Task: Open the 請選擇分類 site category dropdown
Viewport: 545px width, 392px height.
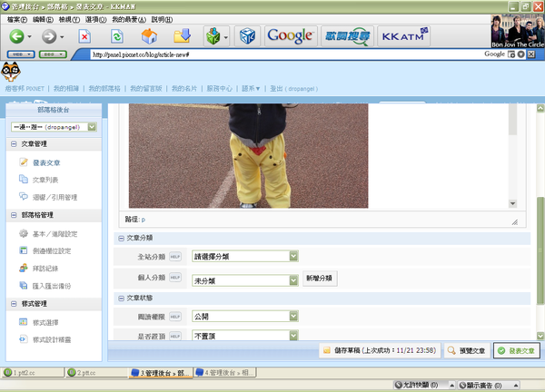Action: point(245,256)
